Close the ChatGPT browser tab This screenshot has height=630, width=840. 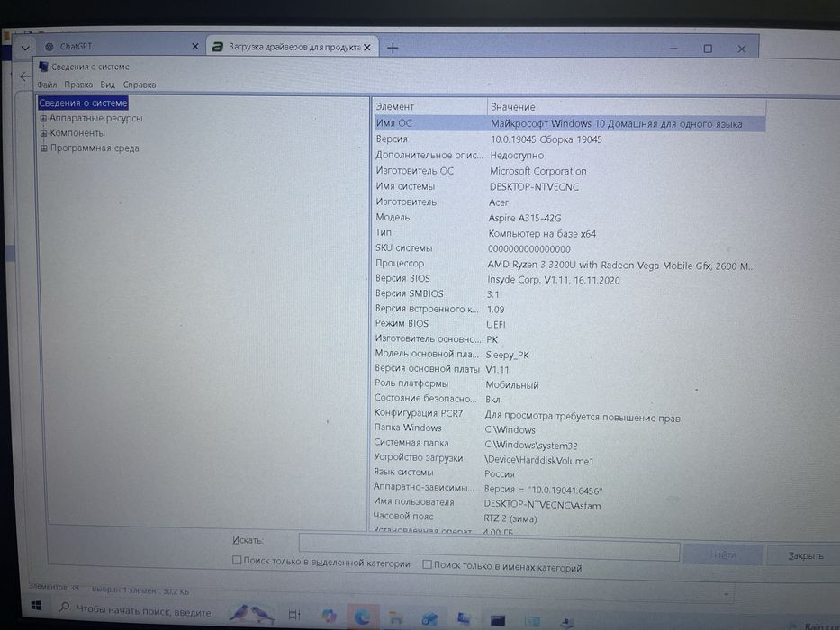point(195,47)
